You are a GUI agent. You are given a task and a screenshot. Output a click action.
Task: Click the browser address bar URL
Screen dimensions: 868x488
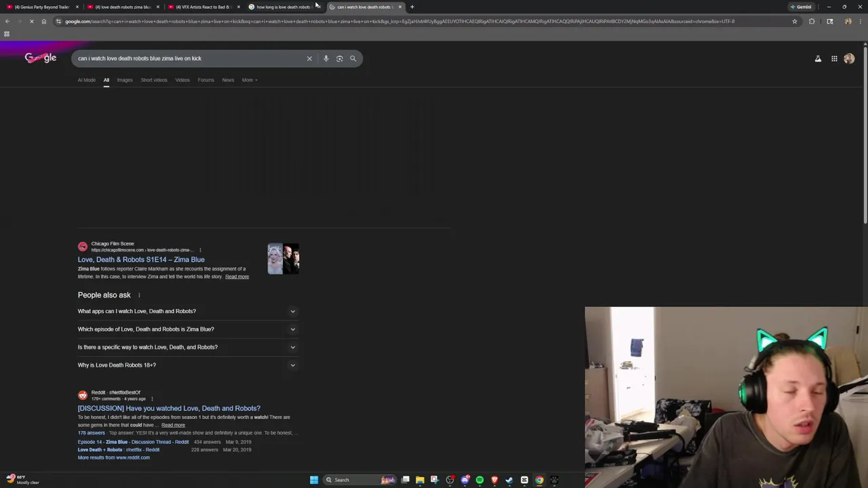pos(400,21)
